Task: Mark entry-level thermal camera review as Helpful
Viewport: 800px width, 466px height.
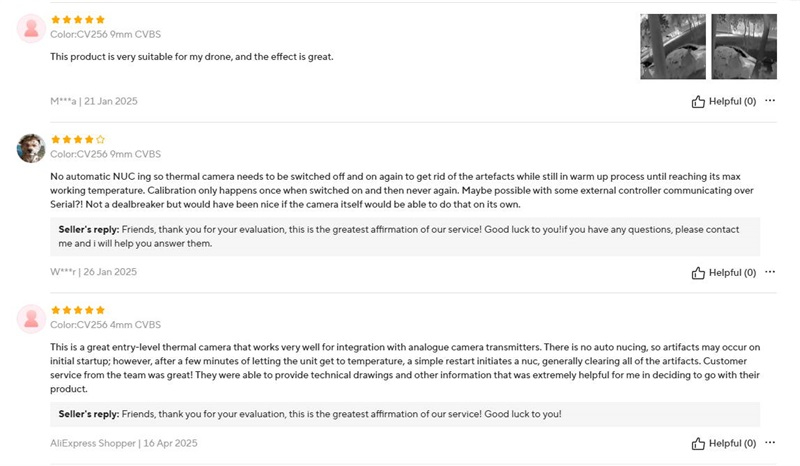Action: tap(724, 444)
